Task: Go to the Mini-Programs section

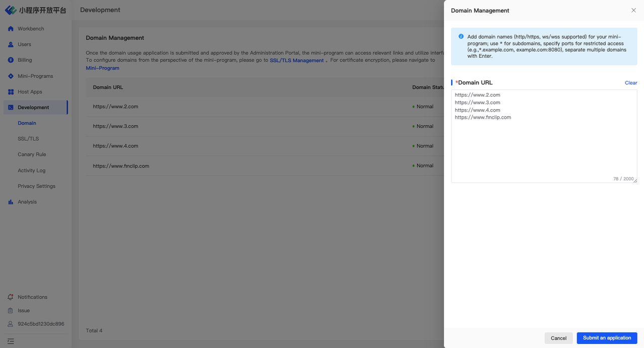Action: (35, 76)
